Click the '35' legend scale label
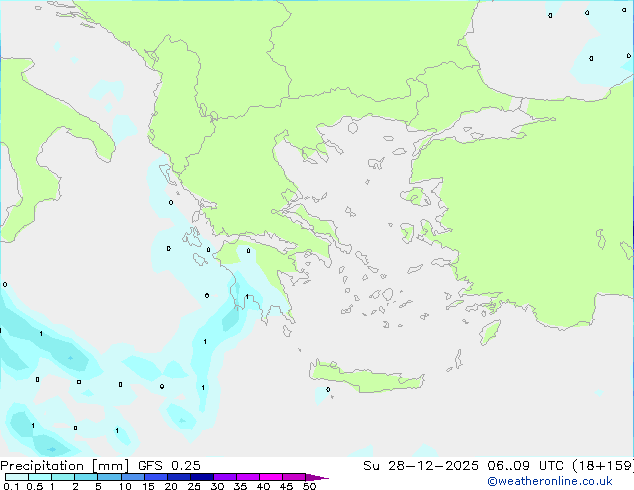The height and width of the screenshot is (490, 634). [240, 486]
